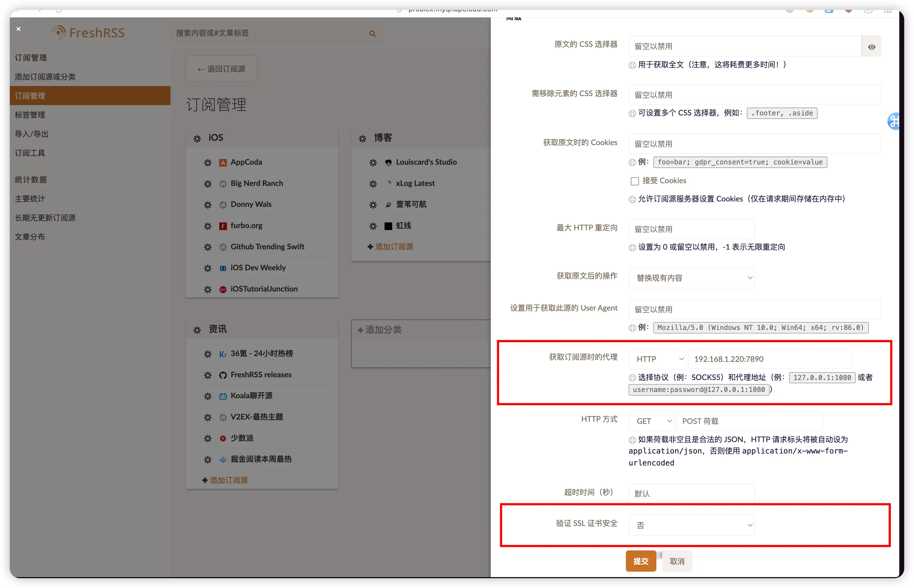Click the eye preview icon for CSS selector
The height and width of the screenshot is (588, 914).
(871, 47)
